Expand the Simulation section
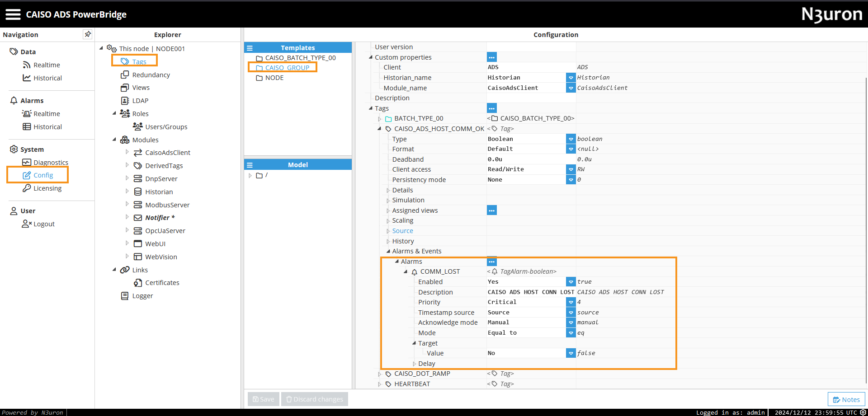868x416 pixels. pyautogui.click(x=388, y=201)
